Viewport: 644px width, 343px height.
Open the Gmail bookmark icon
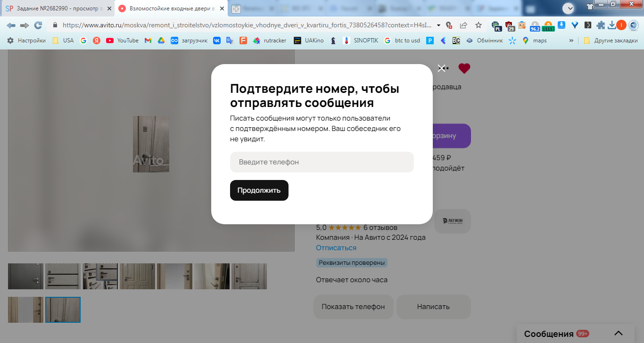(x=148, y=41)
